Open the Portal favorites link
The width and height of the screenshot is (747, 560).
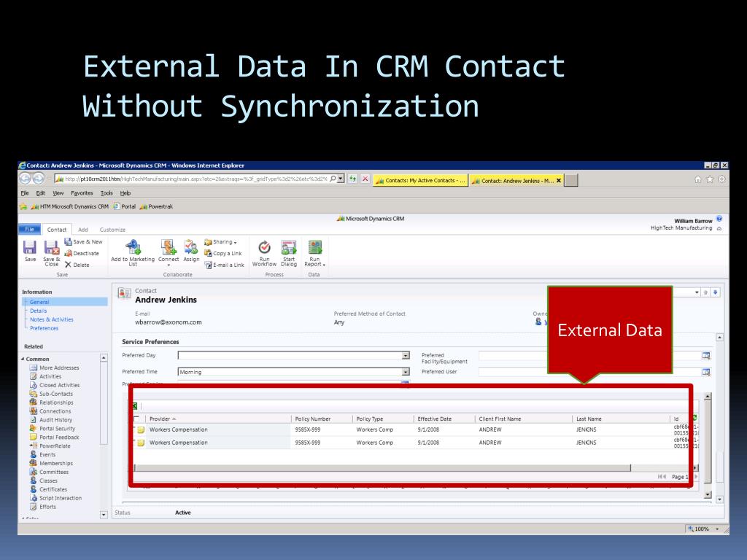124,206
